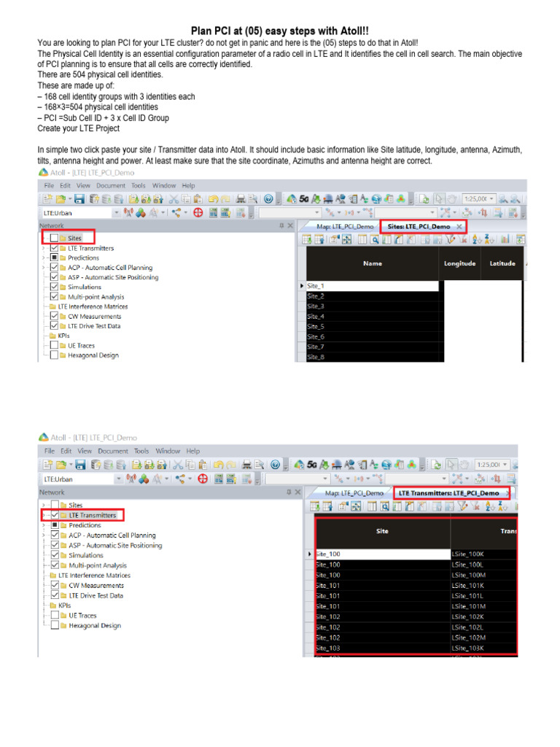This screenshot has width=560, height=747.
Task: Pin the Network panel in the upper Atoll window
Action: tap(281, 225)
